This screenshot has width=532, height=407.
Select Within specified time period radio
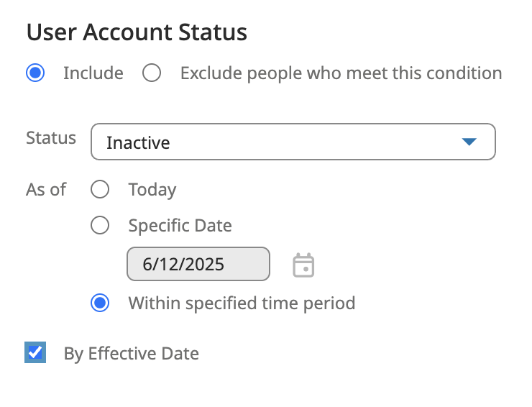[x=100, y=303]
